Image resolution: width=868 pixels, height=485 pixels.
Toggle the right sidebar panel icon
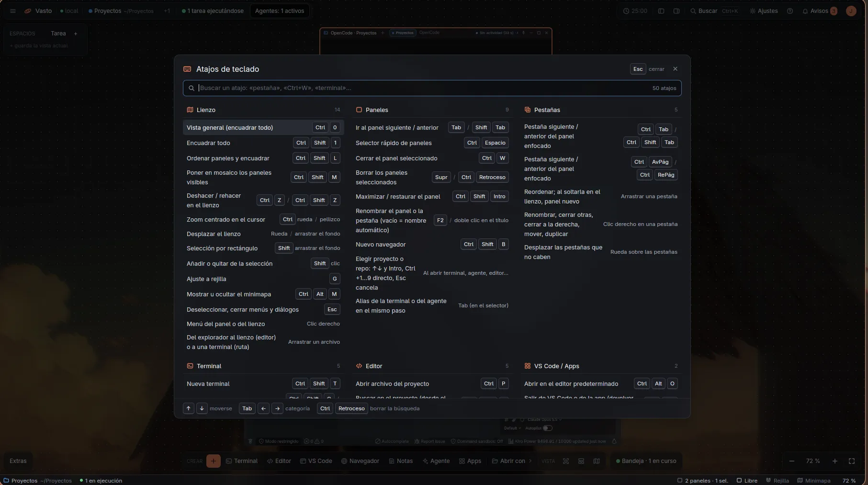coord(676,11)
